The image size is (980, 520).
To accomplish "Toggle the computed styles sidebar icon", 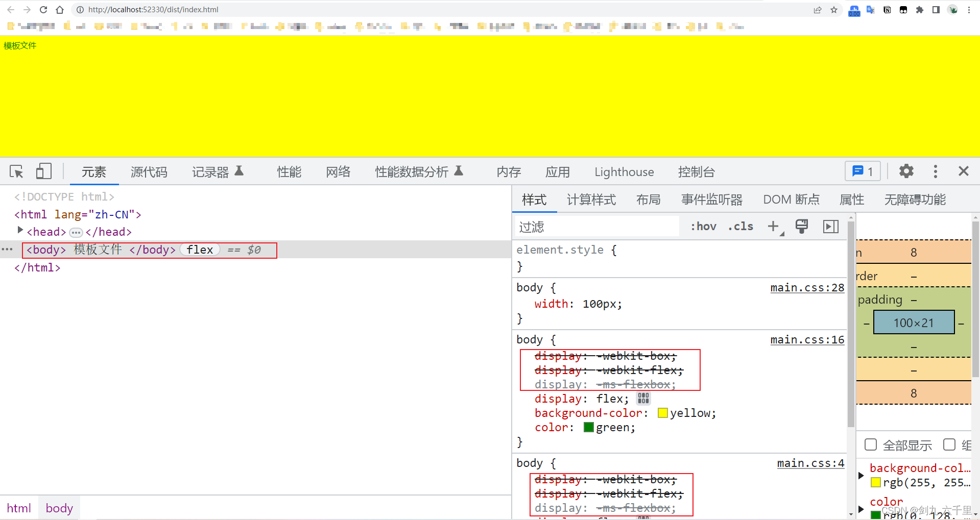I will click(831, 226).
